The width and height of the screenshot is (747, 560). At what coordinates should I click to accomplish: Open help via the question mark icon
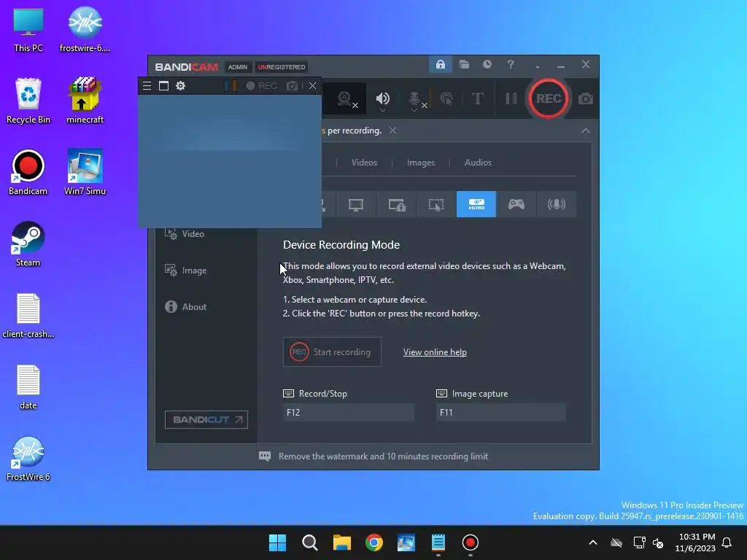tap(510, 64)
